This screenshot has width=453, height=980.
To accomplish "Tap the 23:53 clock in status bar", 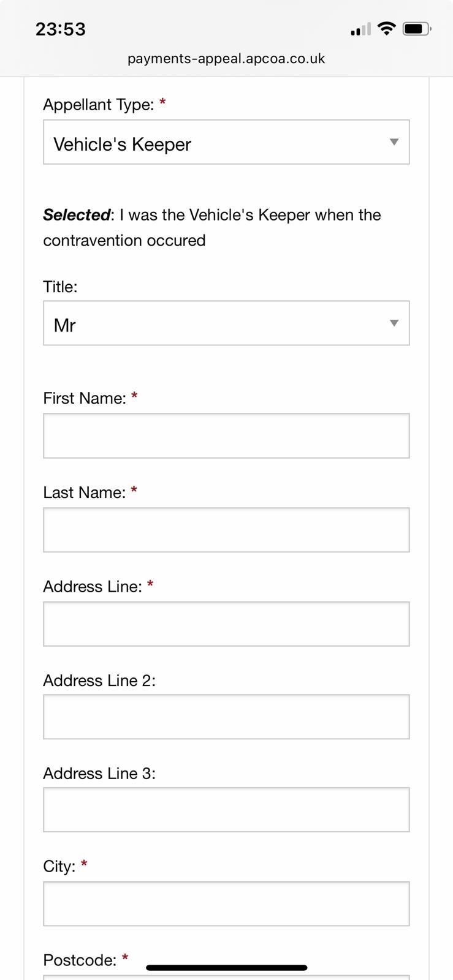I will tap(61, 29).
